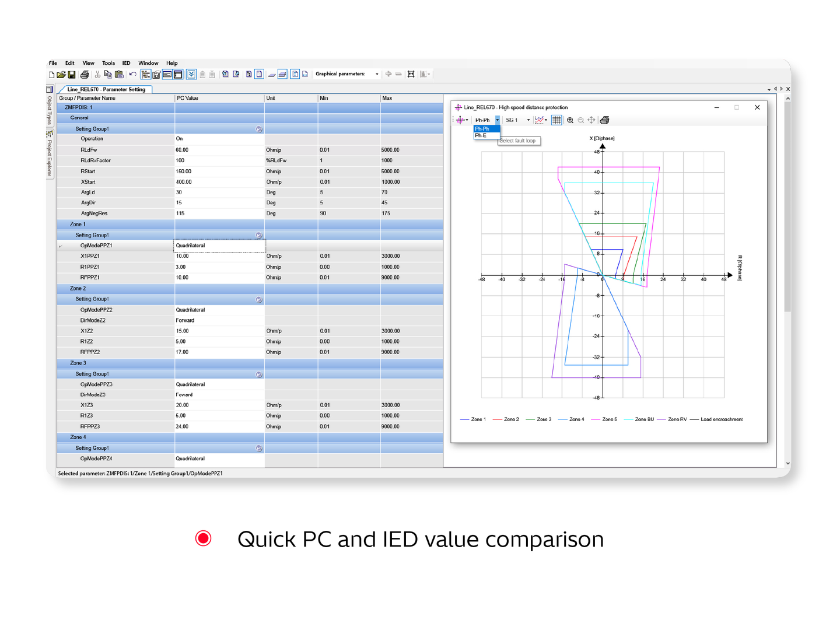This screenshot has height=630, width=840.
Task: Collapse Setting Group1 under Zone 2
Action: pyautogui.click(x=259, y=299)
